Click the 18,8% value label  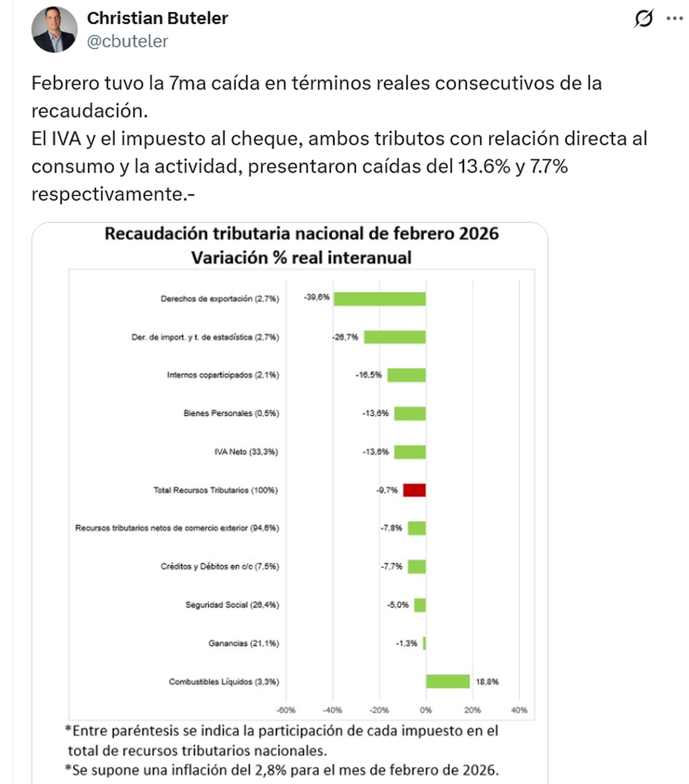(487, 682)
